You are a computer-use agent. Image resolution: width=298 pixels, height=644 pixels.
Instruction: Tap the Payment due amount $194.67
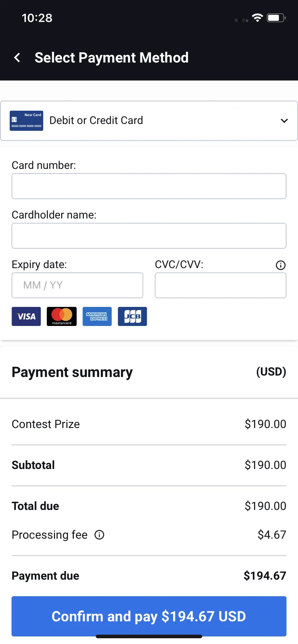[265, 576]
